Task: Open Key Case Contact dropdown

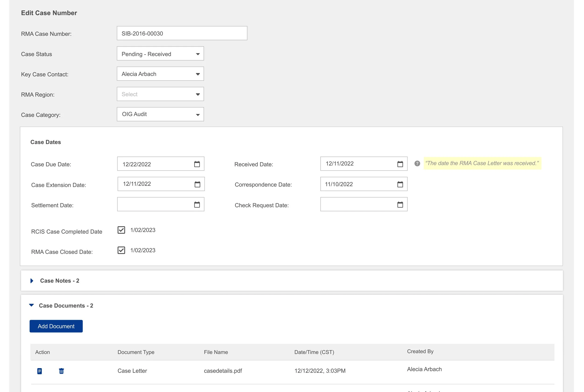Action: [x=160, y=74]
